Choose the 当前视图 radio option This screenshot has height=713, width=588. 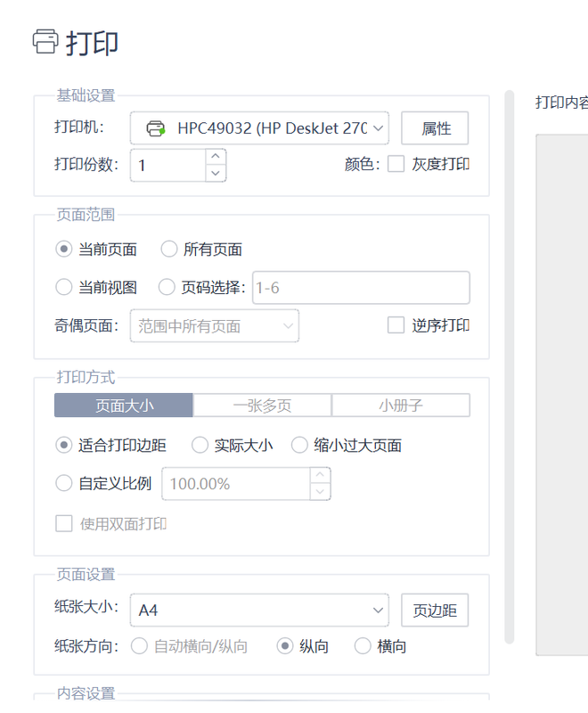[64, 287]
